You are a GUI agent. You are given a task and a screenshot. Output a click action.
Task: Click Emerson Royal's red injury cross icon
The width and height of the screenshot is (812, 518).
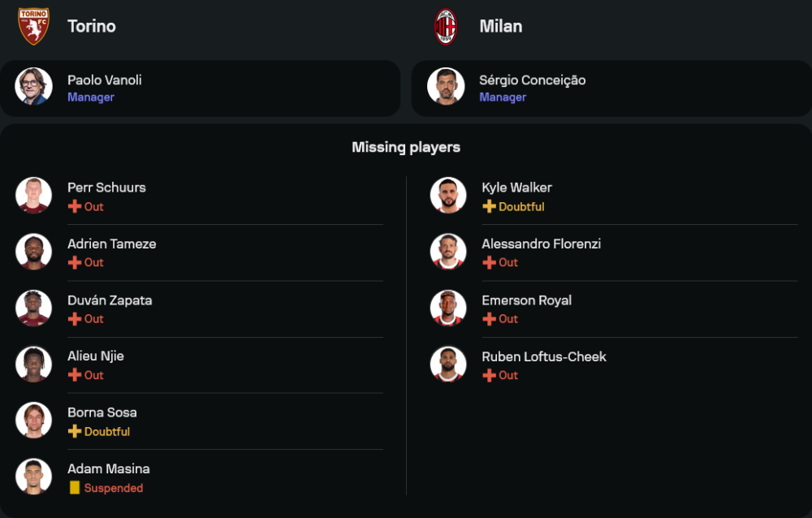coord(489,319)
